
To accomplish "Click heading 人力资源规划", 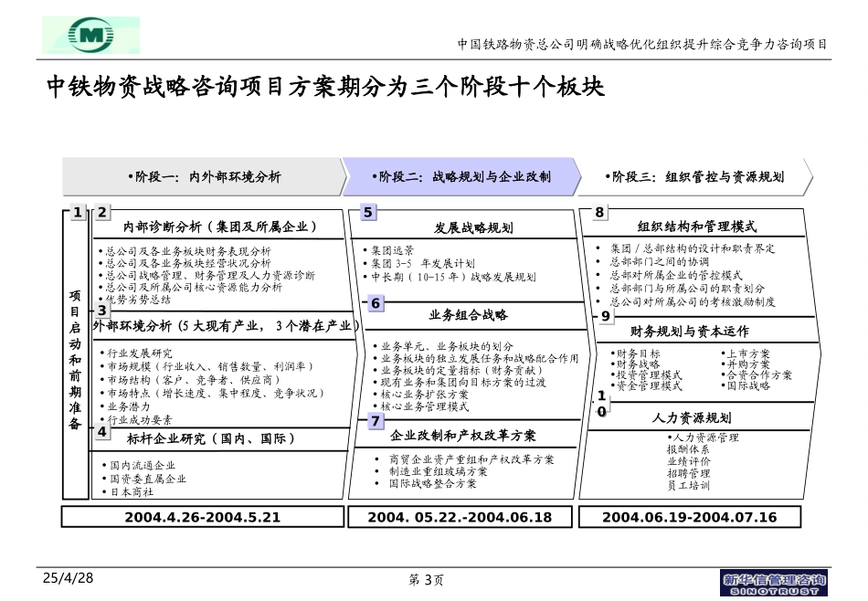I will [692, 417].
